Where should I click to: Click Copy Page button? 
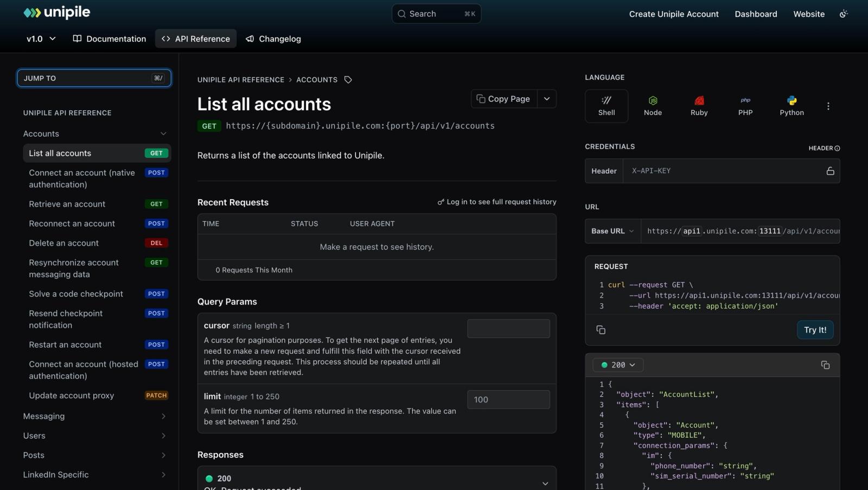[504, 99]
